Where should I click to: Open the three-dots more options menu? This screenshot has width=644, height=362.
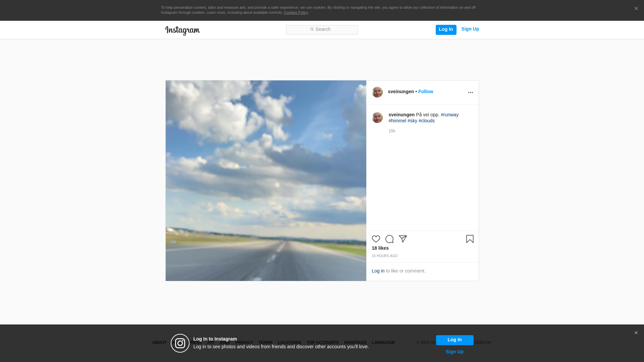[470, 93]
